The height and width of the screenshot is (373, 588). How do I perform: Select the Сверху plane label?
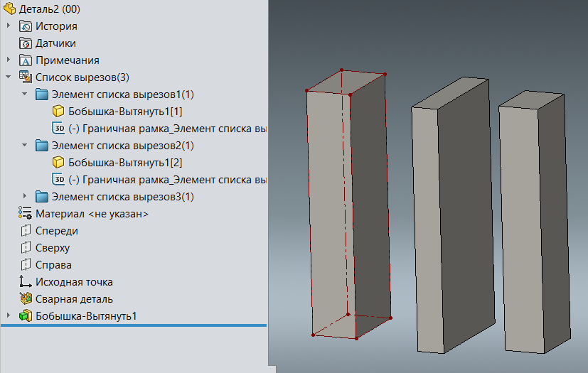[53, 248]
